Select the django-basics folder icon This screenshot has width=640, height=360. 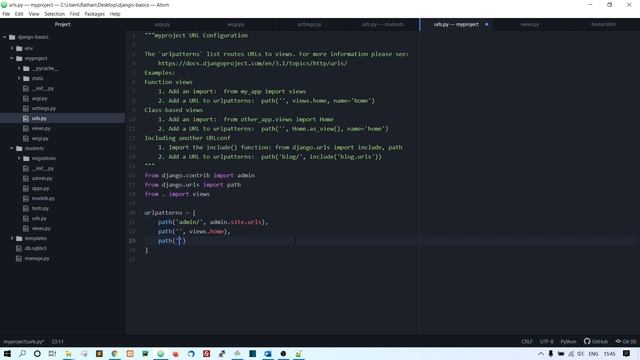(x=12, y=37)
